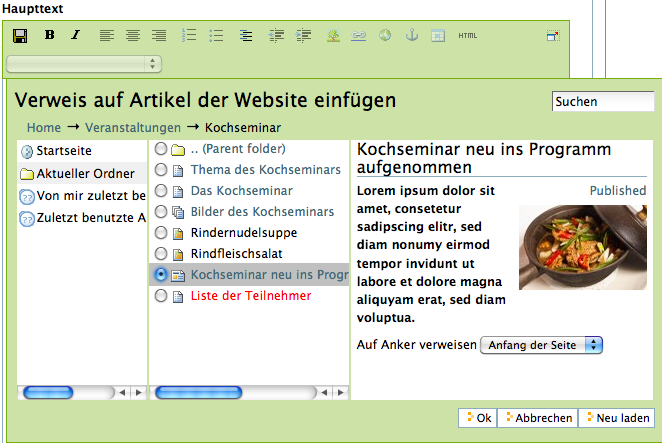Insert external link globe icon
The height and width of the screenshot is (443, 662).
pos(385,35)
